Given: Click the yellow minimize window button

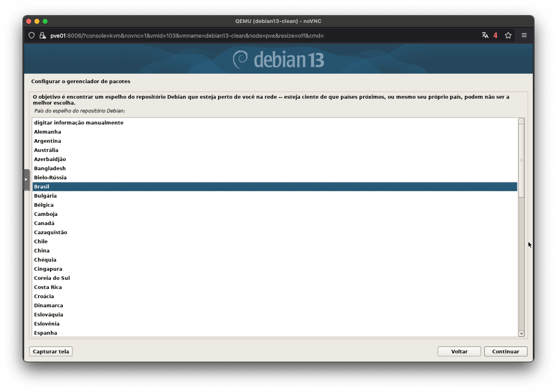Looking at the screenshot, I should click(x=37, y=21).
